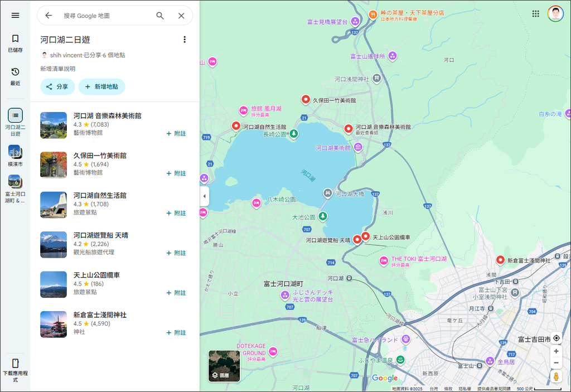This screenshot has height=392, width=571.
Task: Add note to 新倉富士淺間神社
Action: (x=176, y=333)
